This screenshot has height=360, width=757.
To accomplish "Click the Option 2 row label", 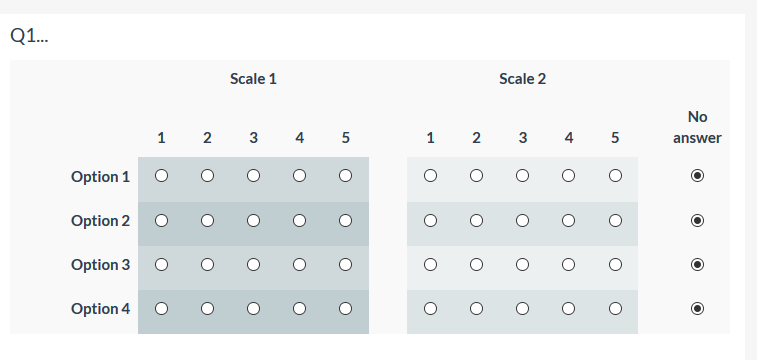I will click(x=100, y=221).
